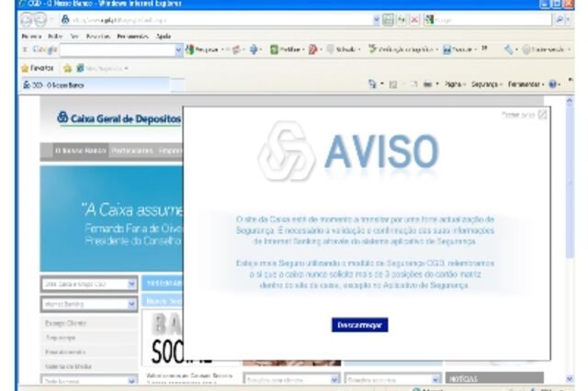Open the Ajuda menu
This screenshot has height=391, width=588.
(164, 37)
